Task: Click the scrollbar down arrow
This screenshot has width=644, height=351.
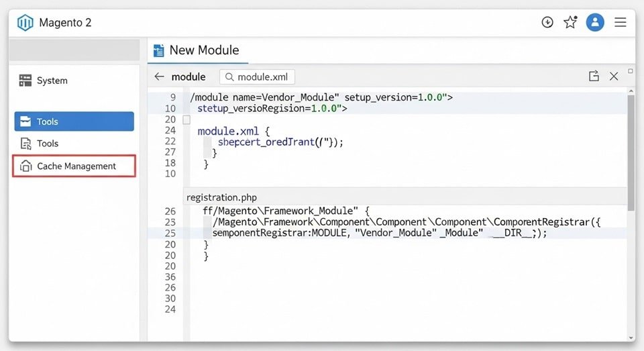Action: pyautogui.click(x=631, y=338)
